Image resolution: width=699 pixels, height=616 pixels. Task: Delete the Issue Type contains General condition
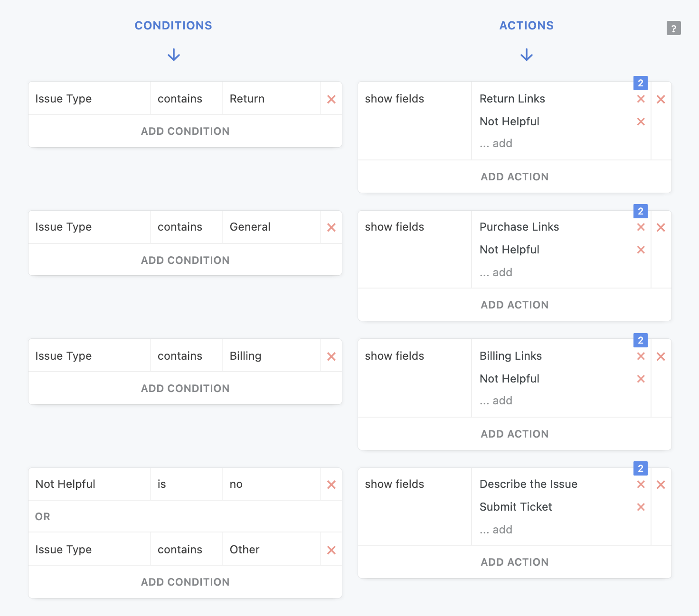331,227
